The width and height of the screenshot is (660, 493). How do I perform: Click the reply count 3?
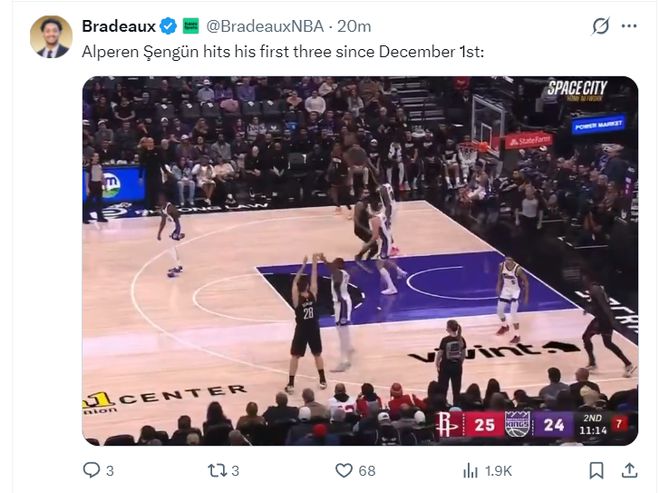click(x=110, y=471)
